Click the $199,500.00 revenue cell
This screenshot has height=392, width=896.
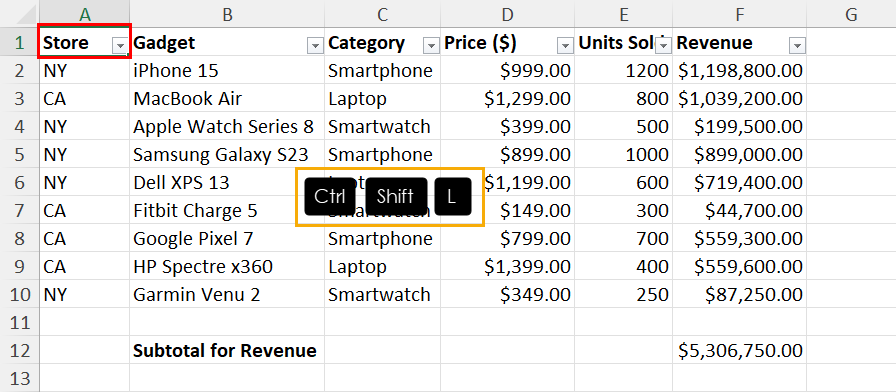point(739,126)
